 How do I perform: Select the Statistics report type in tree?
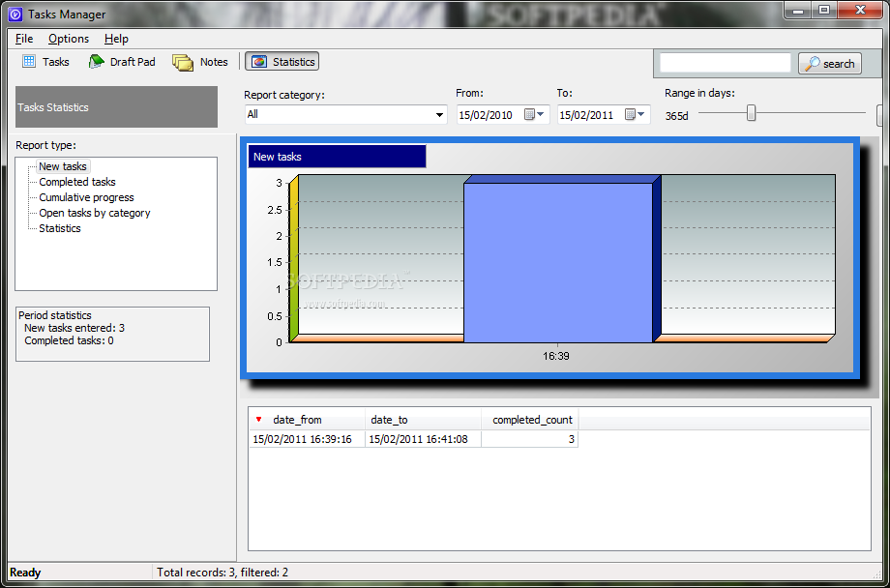pos(60,228)
